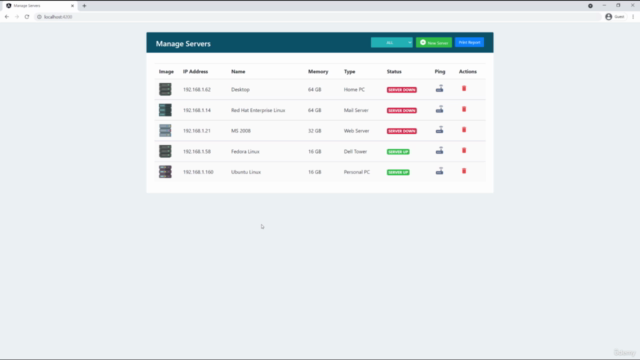Click the IP address 192.168.1.58
Screen dimensions: 640x360
pyautogui.click(x=197, y=151)
